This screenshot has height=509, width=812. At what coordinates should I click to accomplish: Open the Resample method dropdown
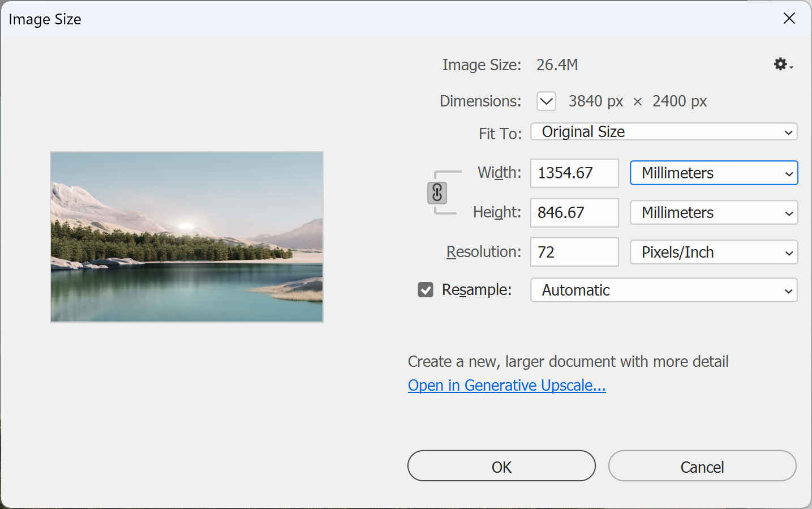(x=664, y=290)
